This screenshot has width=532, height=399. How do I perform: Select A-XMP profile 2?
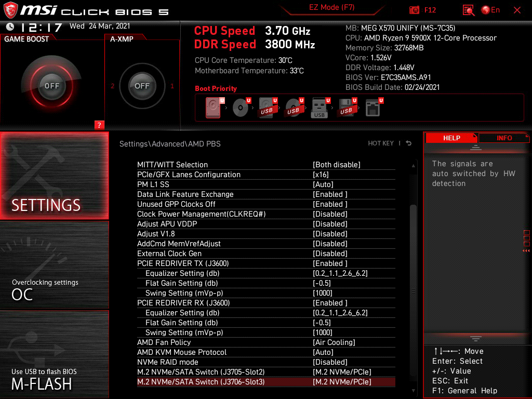pyautogui.click(x=113, y=86)
